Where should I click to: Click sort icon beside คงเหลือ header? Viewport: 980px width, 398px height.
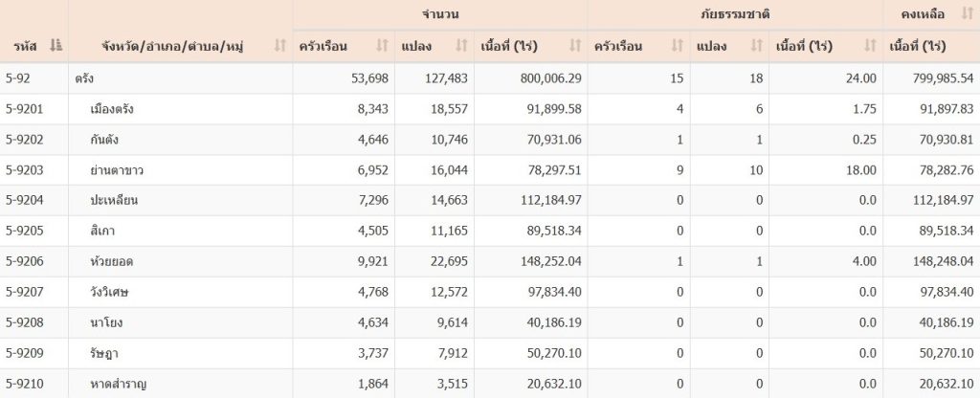968,14
